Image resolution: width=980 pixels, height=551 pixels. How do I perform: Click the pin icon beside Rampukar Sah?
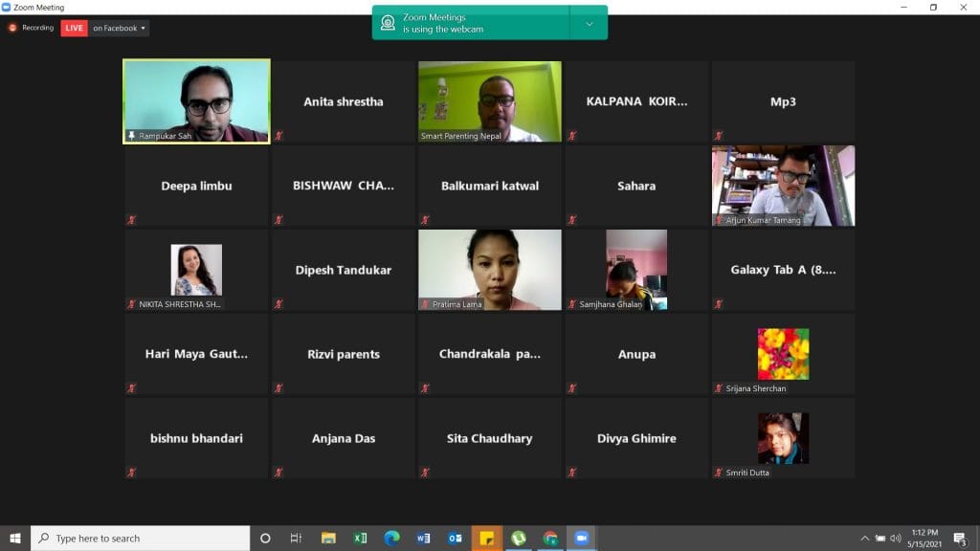pos(131,136)
